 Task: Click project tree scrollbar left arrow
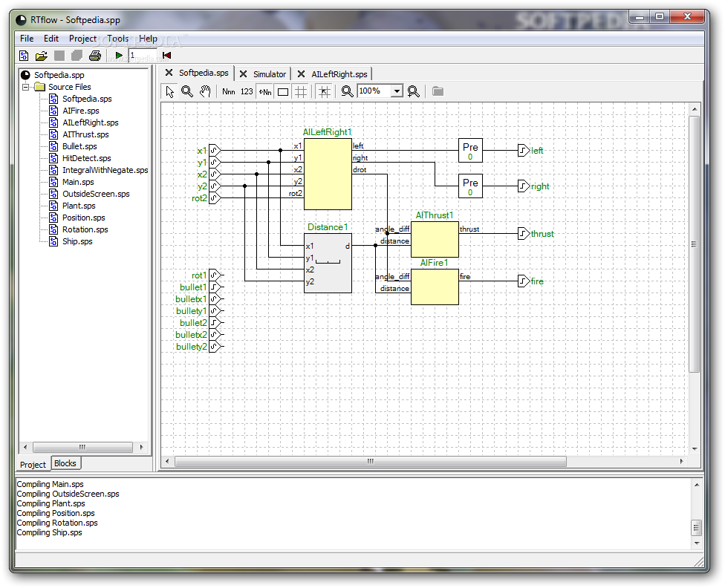point(25,447)
